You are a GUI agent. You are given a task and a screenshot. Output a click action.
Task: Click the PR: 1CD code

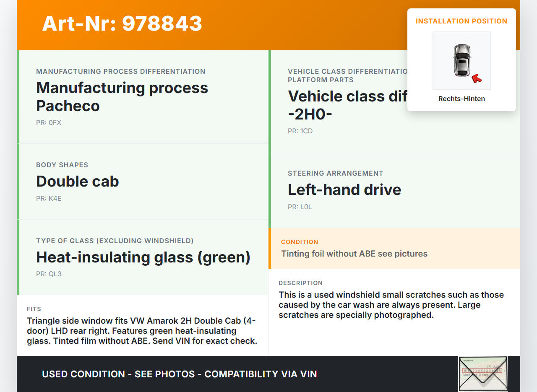(300, 131)
